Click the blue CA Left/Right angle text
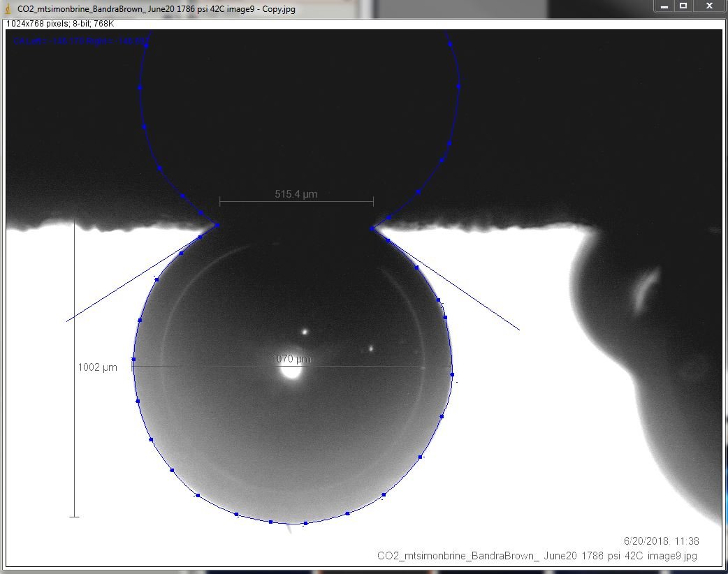Viewport: 728px width, 574px height. point(80,41)
